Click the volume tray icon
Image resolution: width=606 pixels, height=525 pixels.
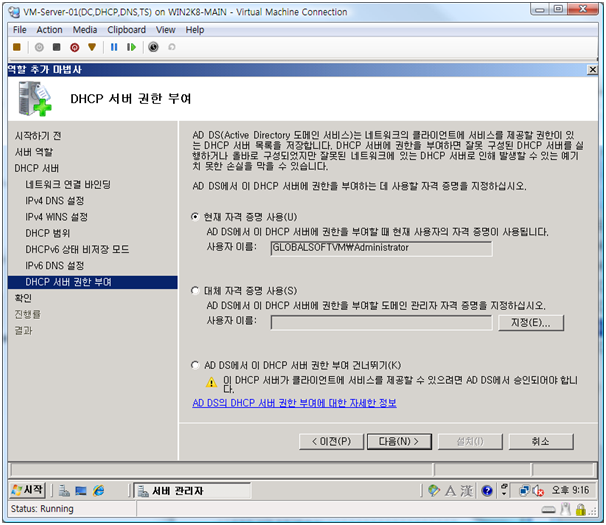click(538, 491)
